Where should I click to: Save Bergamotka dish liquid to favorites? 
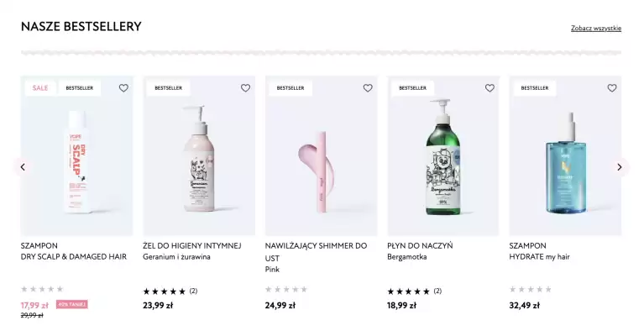coord(490,88)
